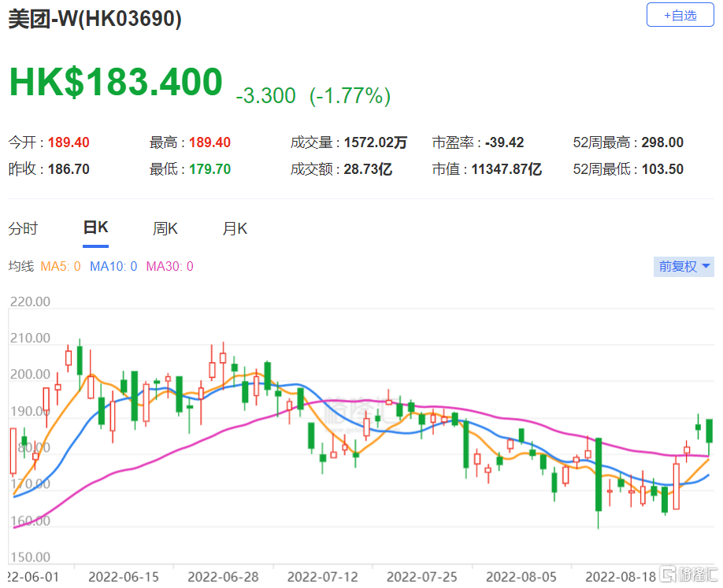Click the 220.00 price axis label
Image resolution: width=723 pixels, height=588 pixels.
click(30, 301)
